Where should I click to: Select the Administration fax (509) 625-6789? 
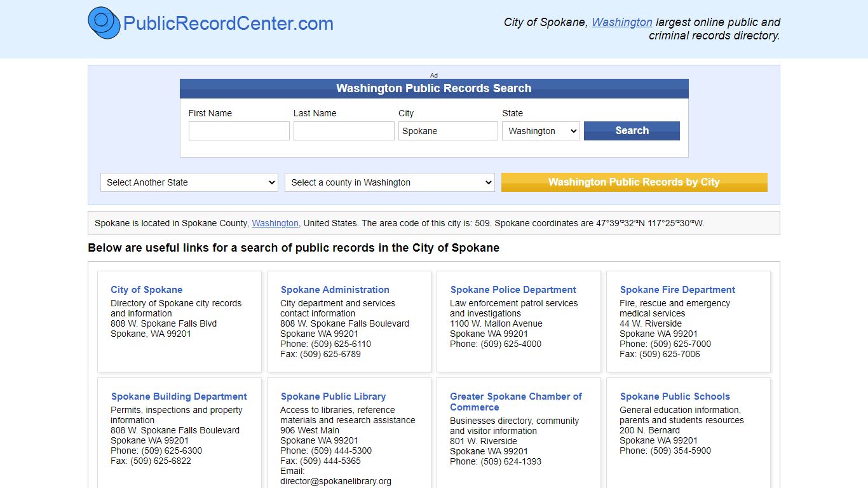coord(330,354)
